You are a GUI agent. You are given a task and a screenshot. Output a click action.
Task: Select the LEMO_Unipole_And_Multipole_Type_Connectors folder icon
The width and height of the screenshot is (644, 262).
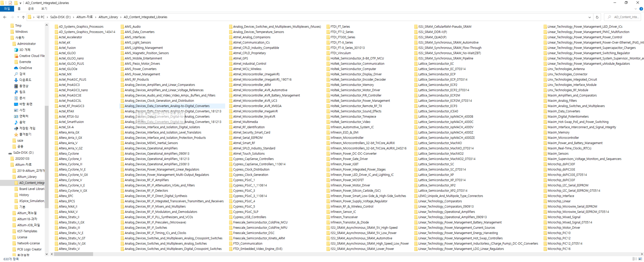coord(416,196)
